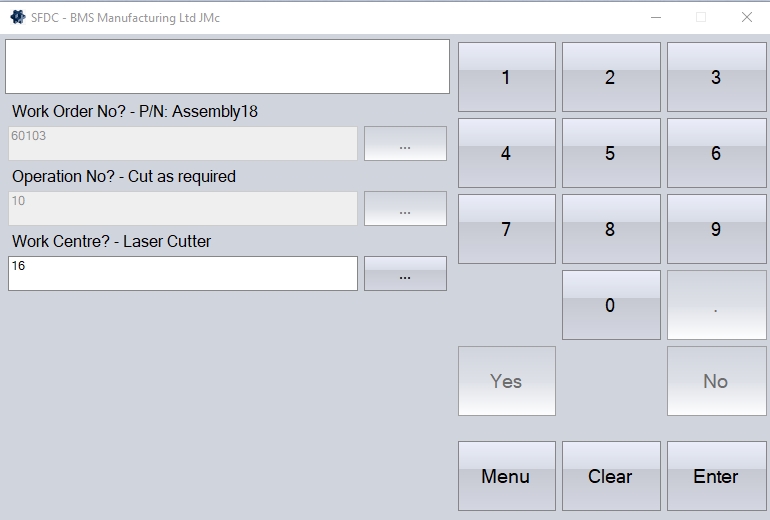Click the large message box at top
The height and width of the screenshot is (520, 770).
(x=228, y=67)
